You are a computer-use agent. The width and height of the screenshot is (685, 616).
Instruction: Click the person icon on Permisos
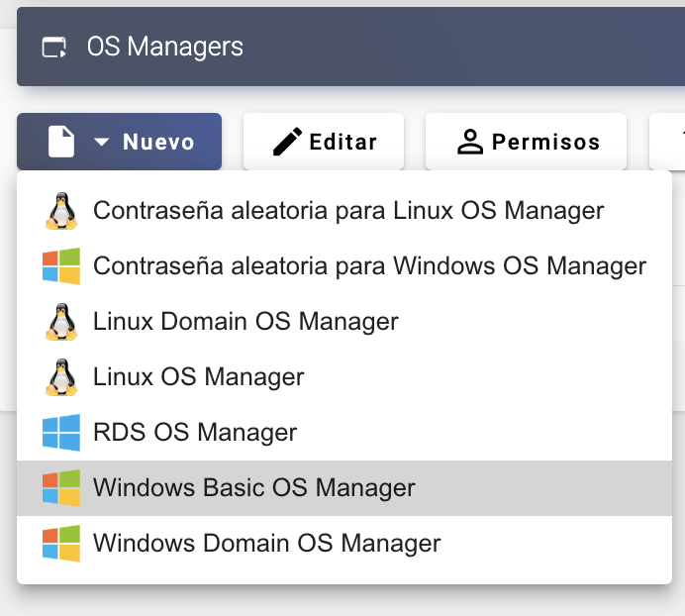click(469, 143)
